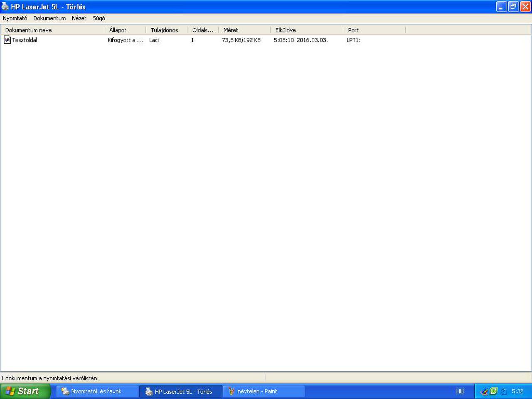The height and width of the screenshot is (399, 532).
Task: Switch to the névtelen - Paint taskbar window
Action: (264, 391)
